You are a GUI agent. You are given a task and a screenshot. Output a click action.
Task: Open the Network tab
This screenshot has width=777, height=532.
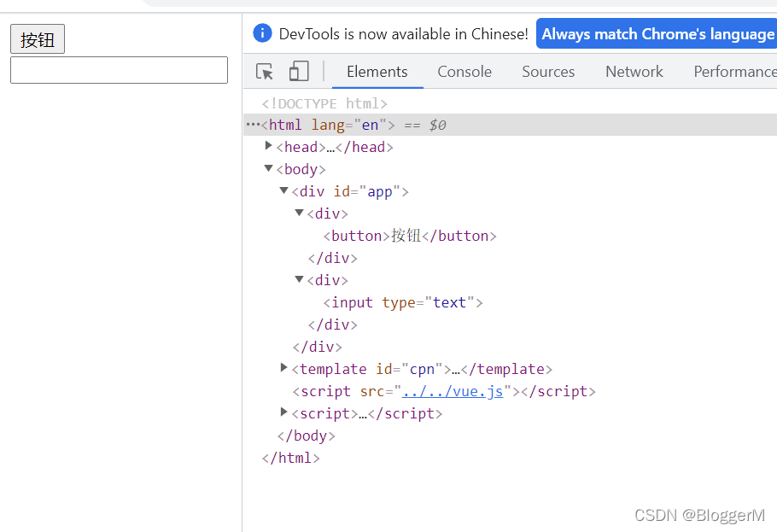point(634,72)
